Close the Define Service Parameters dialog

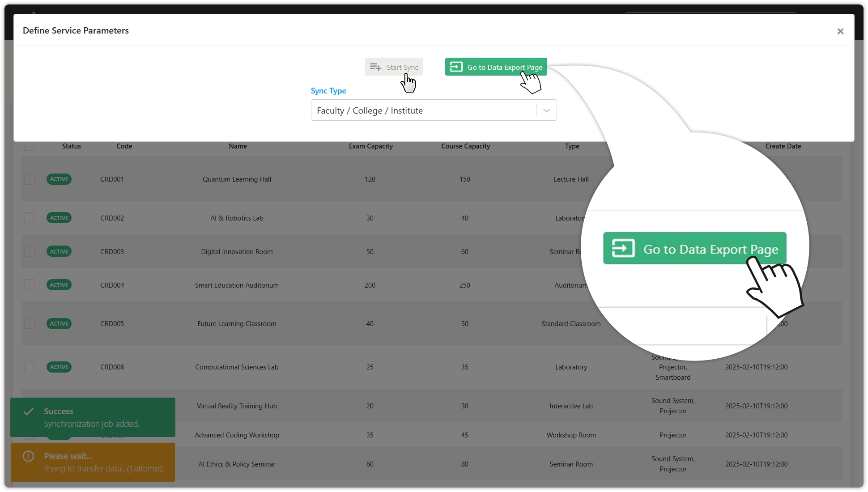tap(840, 31)
